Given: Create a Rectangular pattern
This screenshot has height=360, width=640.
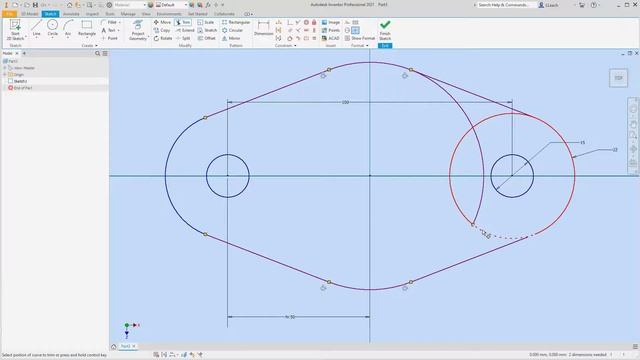Looking at the screenshot, I should (x=236, y=22).
